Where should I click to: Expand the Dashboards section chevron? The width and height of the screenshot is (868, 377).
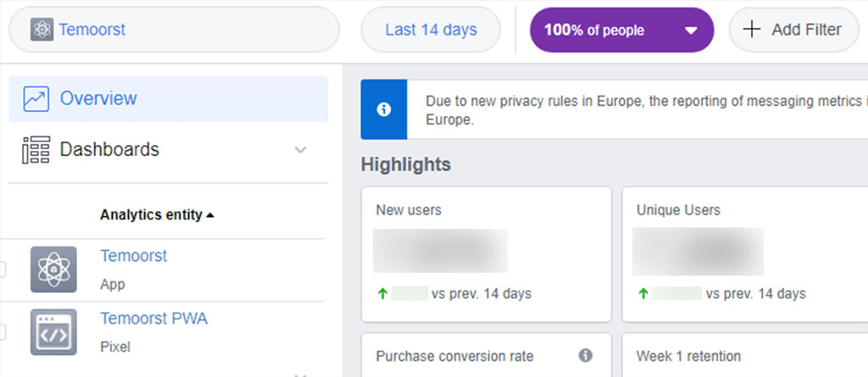301,150
